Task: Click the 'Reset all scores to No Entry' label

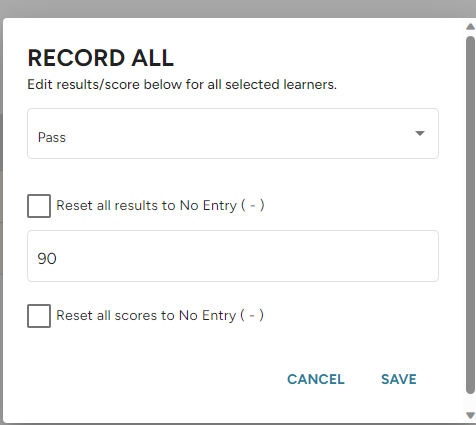Action: pyautogui.click(x=160, y=315)
